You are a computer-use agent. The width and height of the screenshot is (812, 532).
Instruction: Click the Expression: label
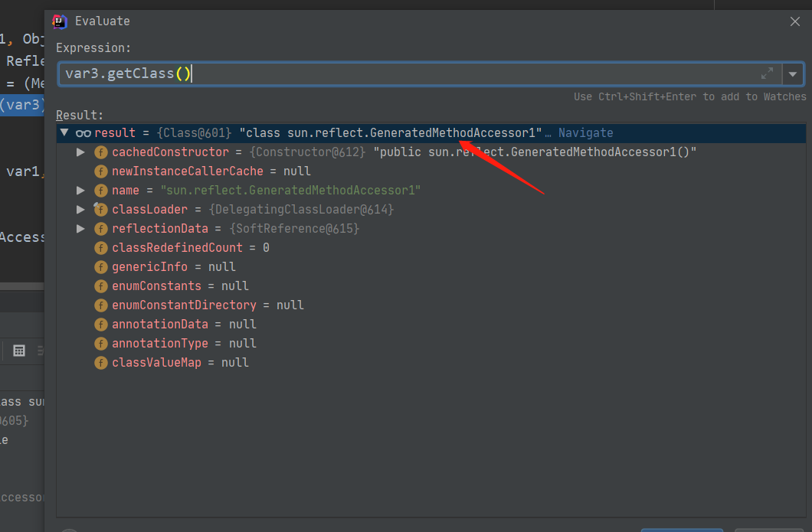93,48
